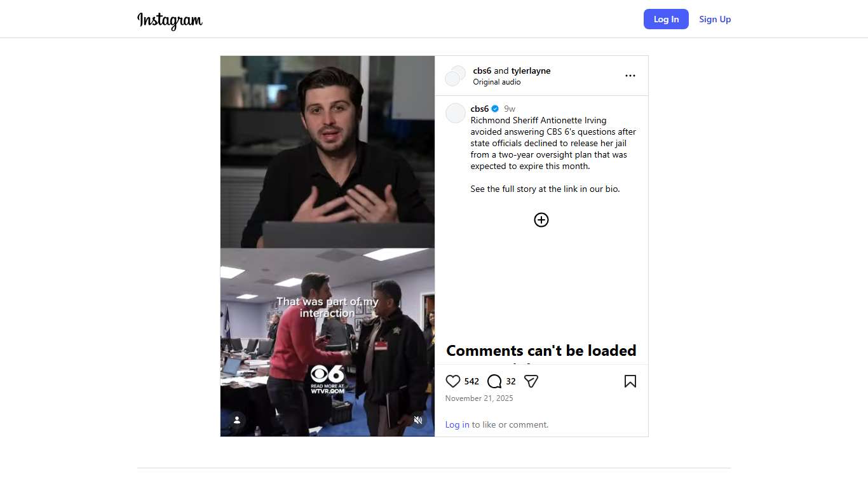Click the Instagram logo

point(170,20)
